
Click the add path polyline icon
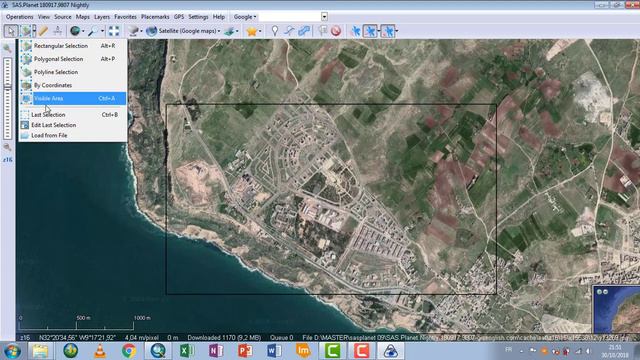click(289, 31)
